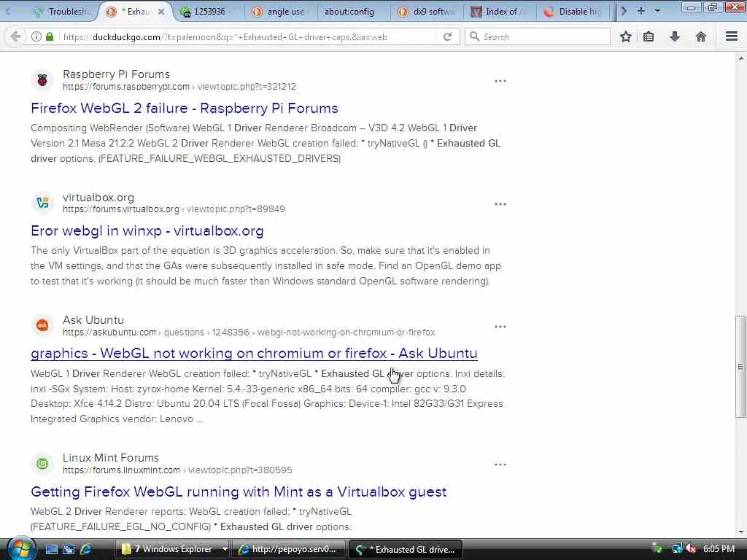Click Linux Mint Forums site name
This screenshot has height=560, width=747.
click(111, 458)
